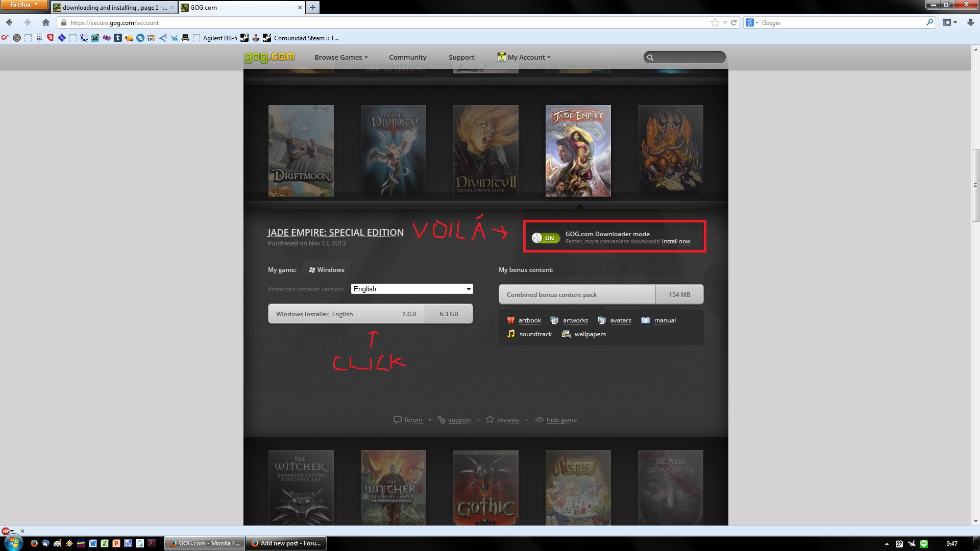980x551 pixels.
Task: Open the Comunidad Steam bookmark
Action: point(301,38)
